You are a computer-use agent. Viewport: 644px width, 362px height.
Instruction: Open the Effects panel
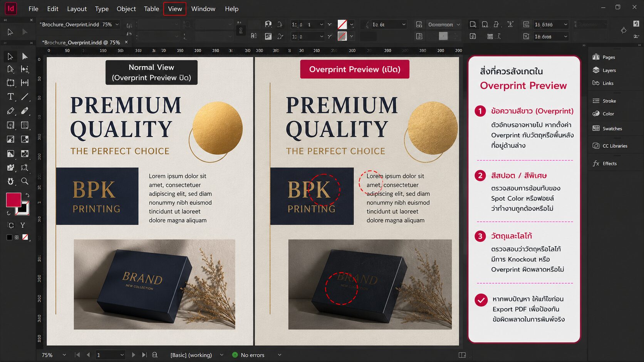[605, 163]
